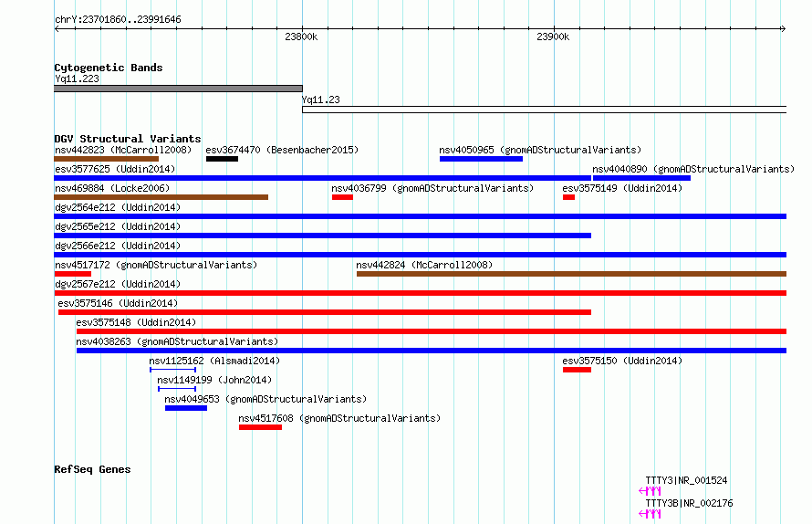The width and height of the screenshot is (812, 524).
Task: Select the blue nsv4049653 variant bar
Action: [x=186, y=408]
